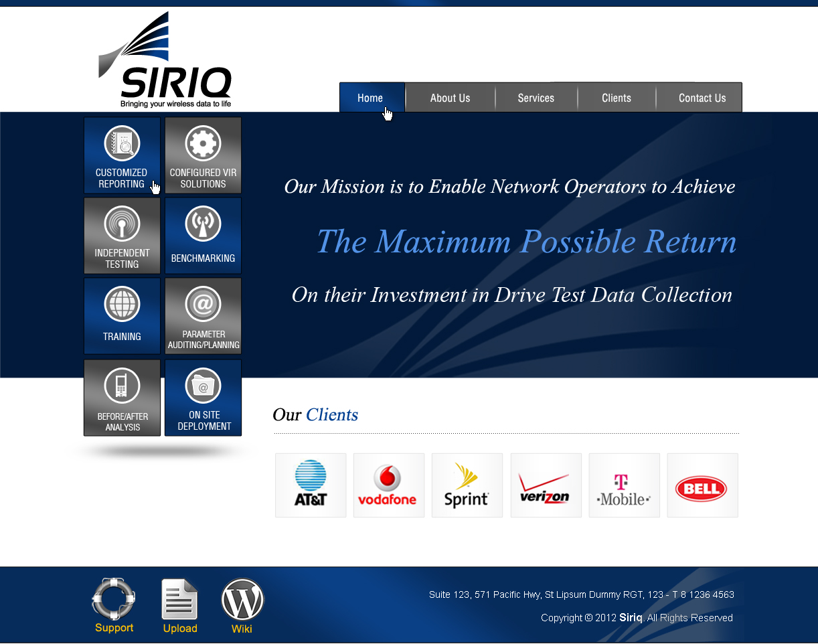Image resolution: width=818 pixels, height=644 pixels.
Task: Select the Configured VIR Solutions gear tile
Action: click(203, 155)
